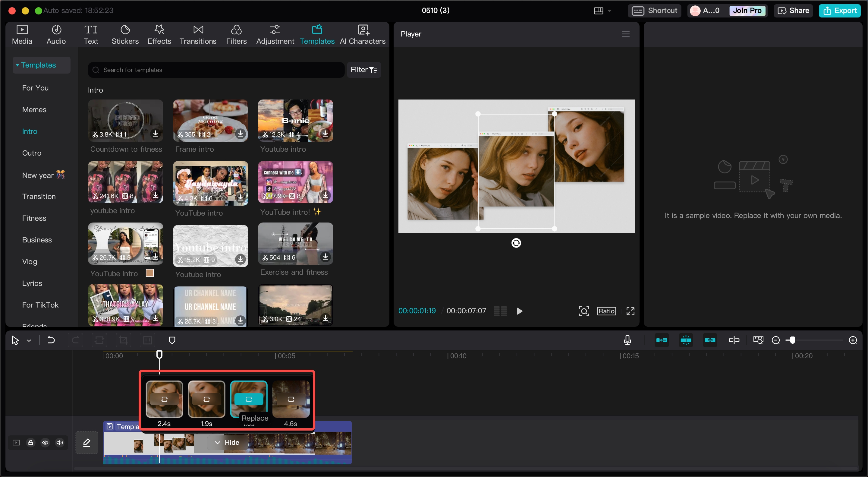Screen dimensions: 868x477
Task: Select the Outro category in the sidebar
Action: [x=32, y=153]
